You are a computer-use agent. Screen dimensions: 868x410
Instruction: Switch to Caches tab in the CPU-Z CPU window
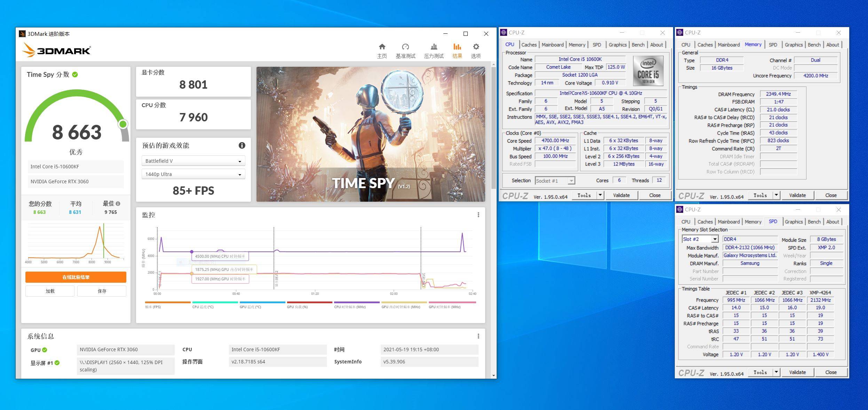(529, 45)
